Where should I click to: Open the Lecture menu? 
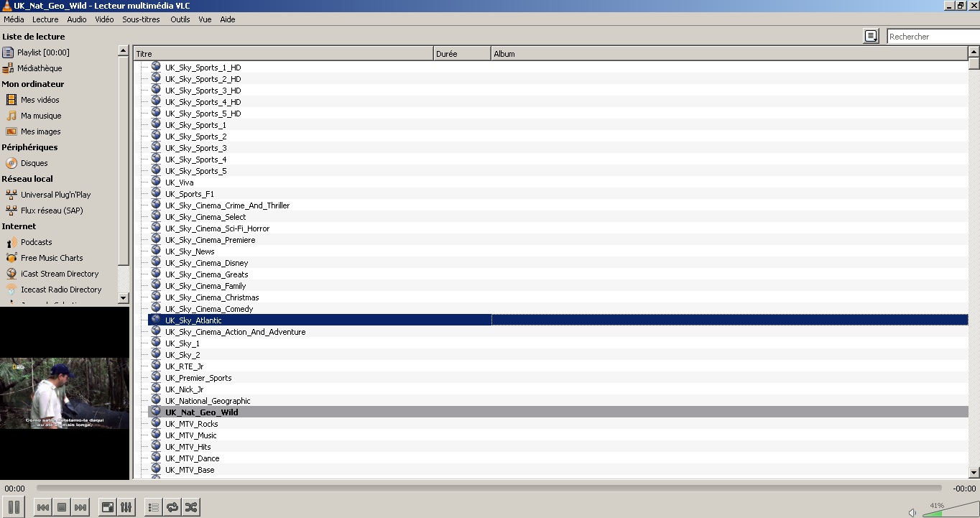[x=45, y=19]
